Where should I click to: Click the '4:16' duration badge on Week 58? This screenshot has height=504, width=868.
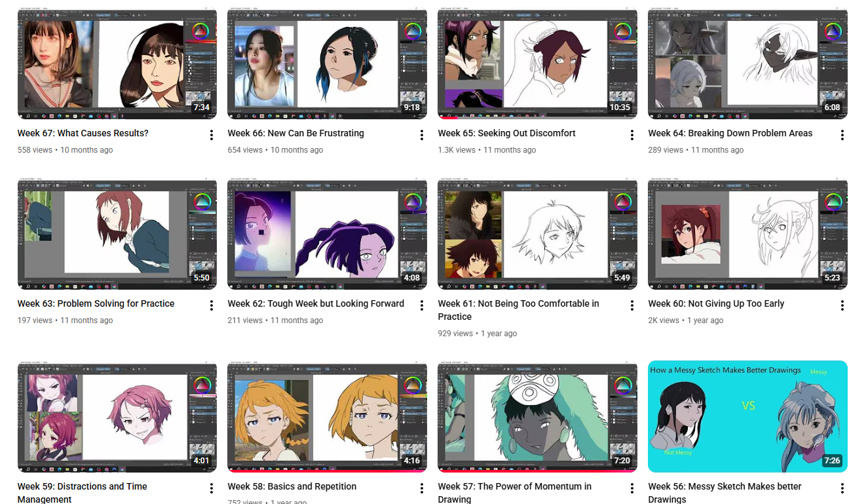[412, 461]
